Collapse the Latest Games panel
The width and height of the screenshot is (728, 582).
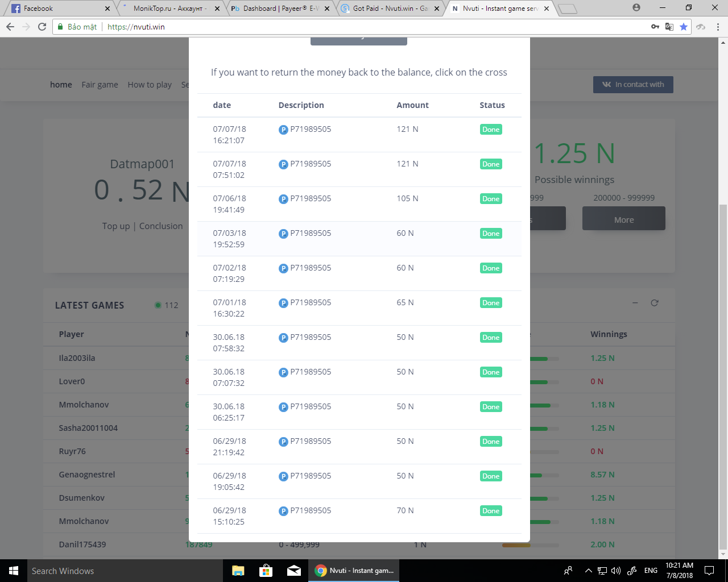635,303
